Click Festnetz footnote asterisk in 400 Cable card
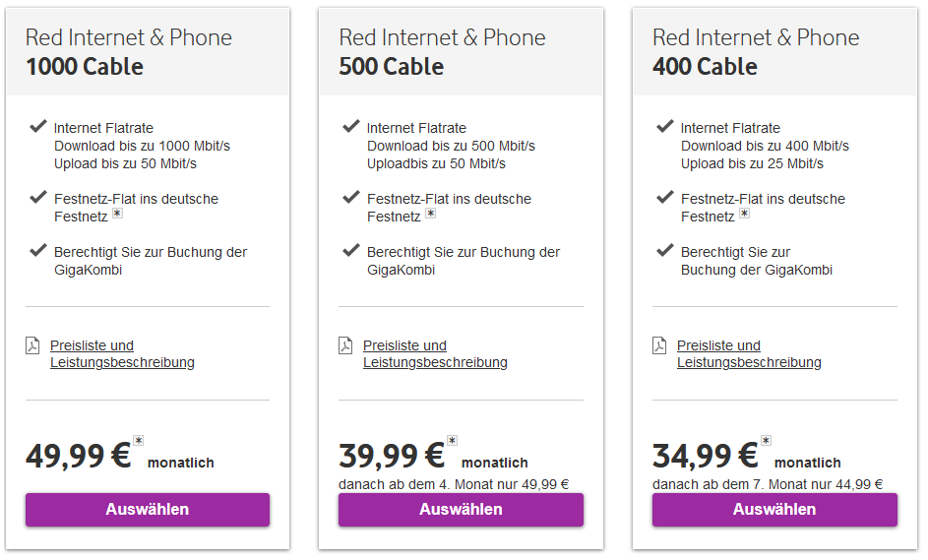928x560 pixels. pos(744,214)
